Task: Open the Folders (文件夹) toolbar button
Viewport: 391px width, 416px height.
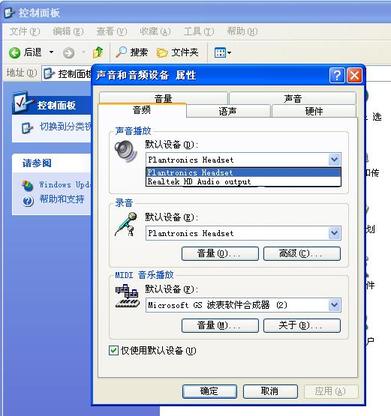Action: [x=177, y=52]
